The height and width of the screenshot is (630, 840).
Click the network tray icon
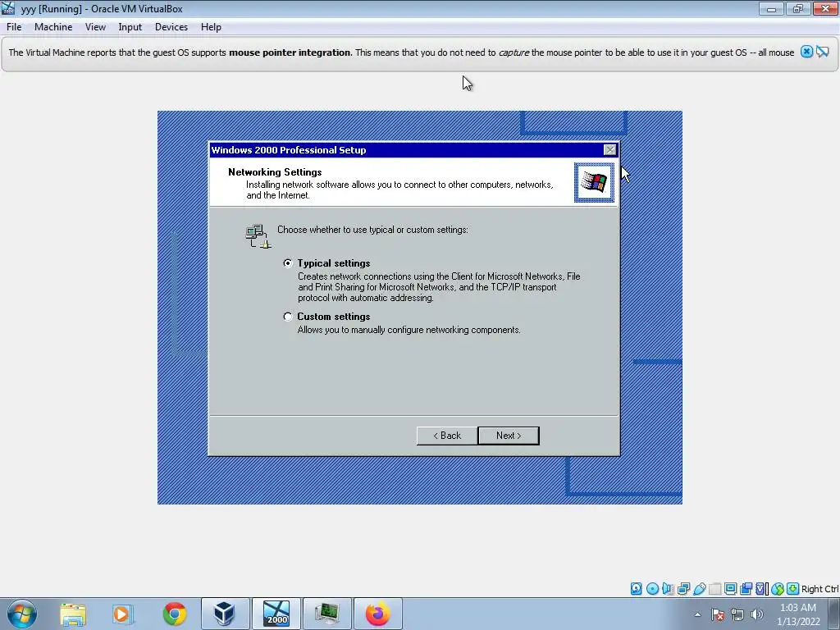pyautogui.click(x=737, y=614)
